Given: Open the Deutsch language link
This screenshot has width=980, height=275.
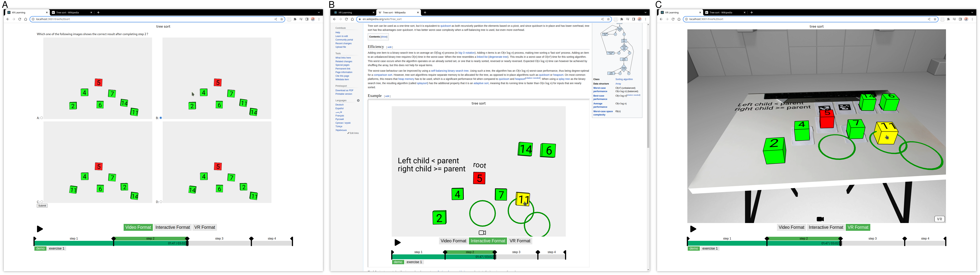Looking at the screenshot, I should click(x=339, y=105).
